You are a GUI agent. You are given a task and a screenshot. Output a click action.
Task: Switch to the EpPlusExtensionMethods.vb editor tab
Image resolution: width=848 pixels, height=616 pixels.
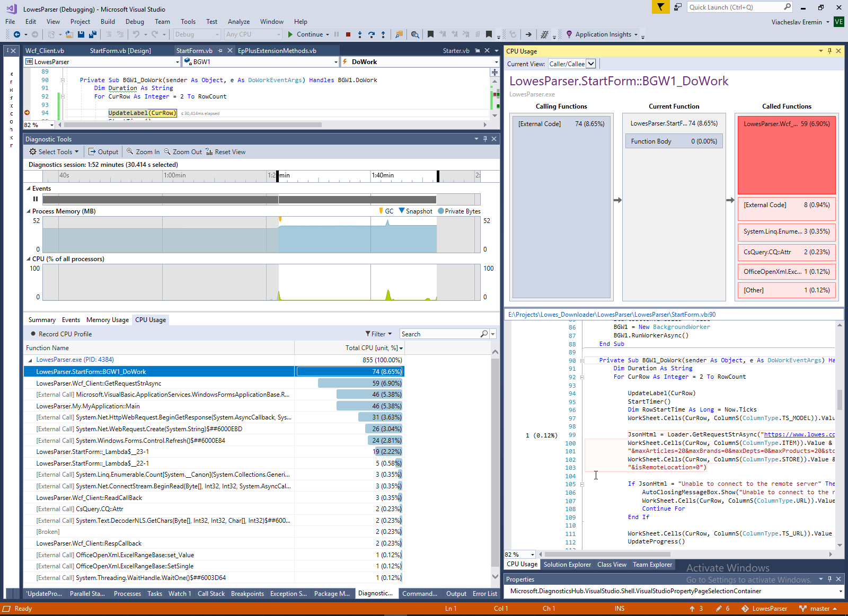(x=277, y=51)
